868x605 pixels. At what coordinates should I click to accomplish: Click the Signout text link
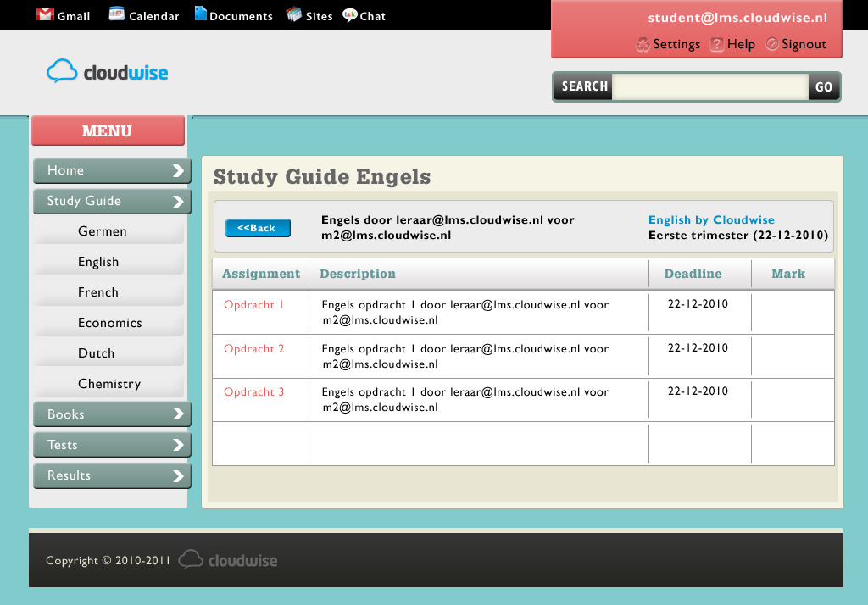[804, 44]
